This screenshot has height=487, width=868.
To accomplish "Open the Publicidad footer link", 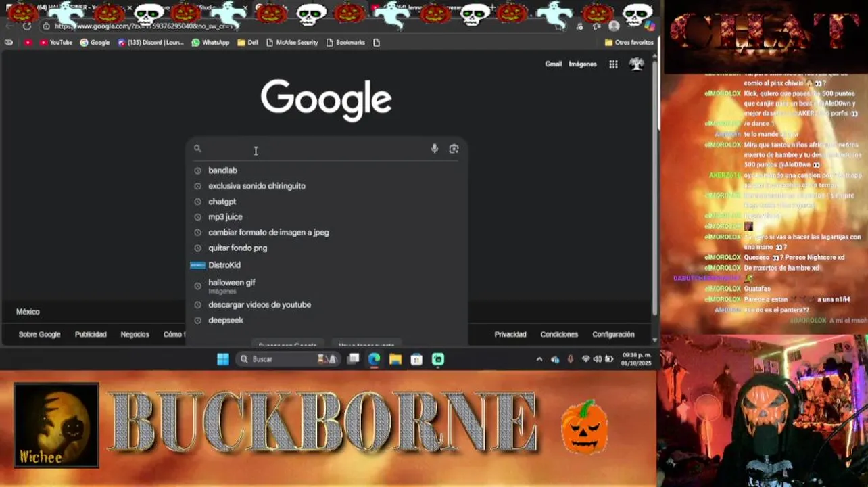I will (91, 334).
